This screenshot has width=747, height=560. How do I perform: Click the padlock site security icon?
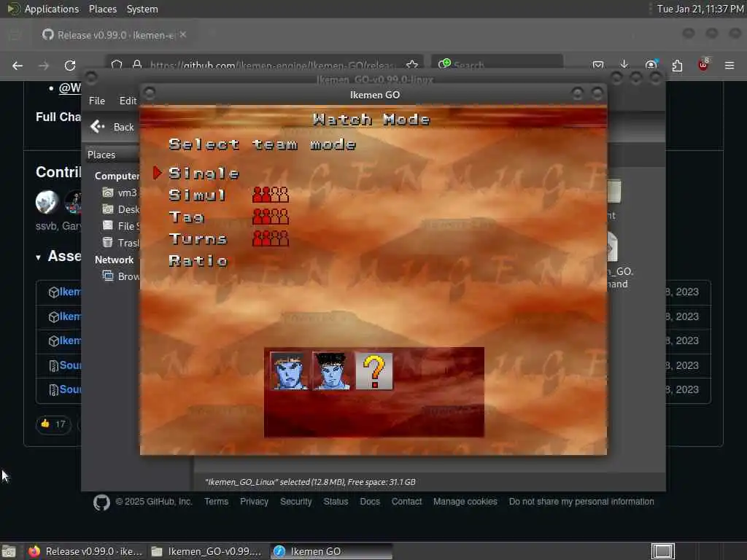coord(137,65)
